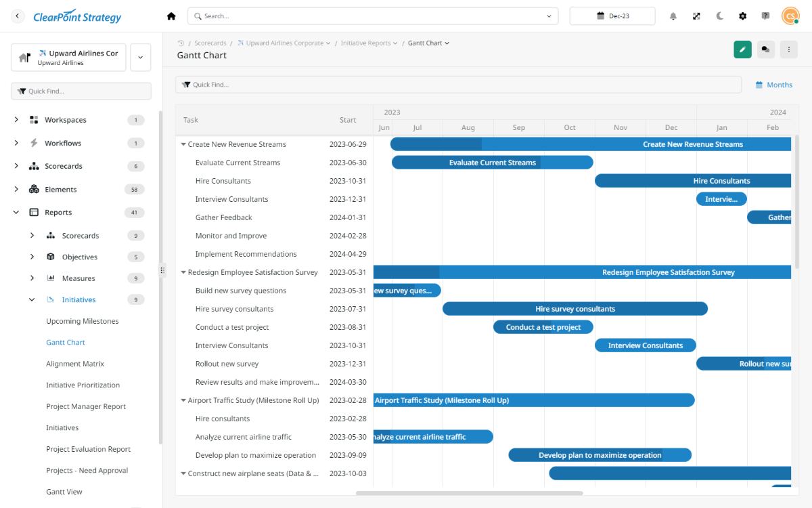Screen dimensions: 812x508
Task: Open the search box dropdown arrow
Action: pos(549,16)
